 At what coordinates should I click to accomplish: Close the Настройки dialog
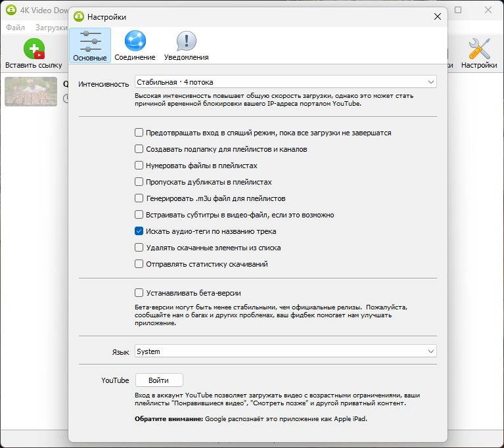(438, 16)
